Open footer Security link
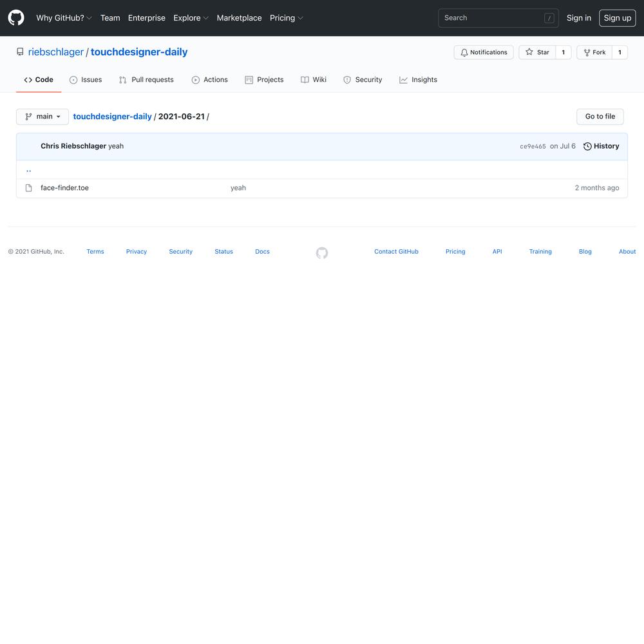 pyautogui.click(x=181, y=252)
